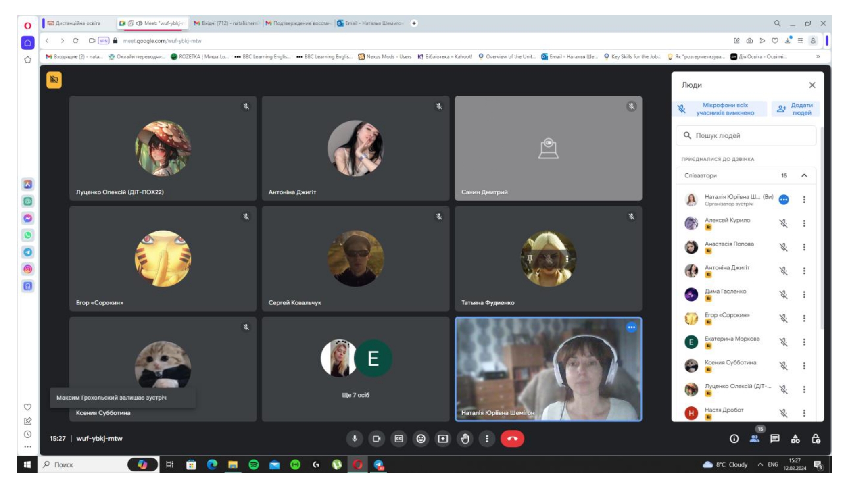Raise hand button in call controls
This screenshot has height=504, width=847.
465,439
